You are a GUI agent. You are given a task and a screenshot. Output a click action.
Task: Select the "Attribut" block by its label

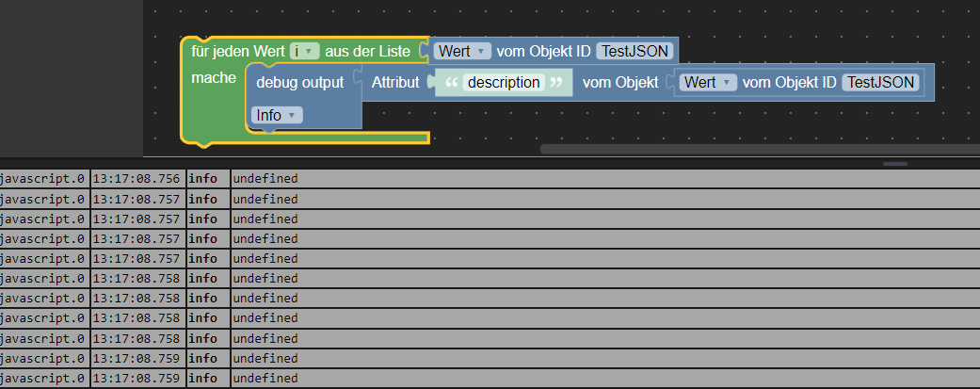tap(395, 83)
